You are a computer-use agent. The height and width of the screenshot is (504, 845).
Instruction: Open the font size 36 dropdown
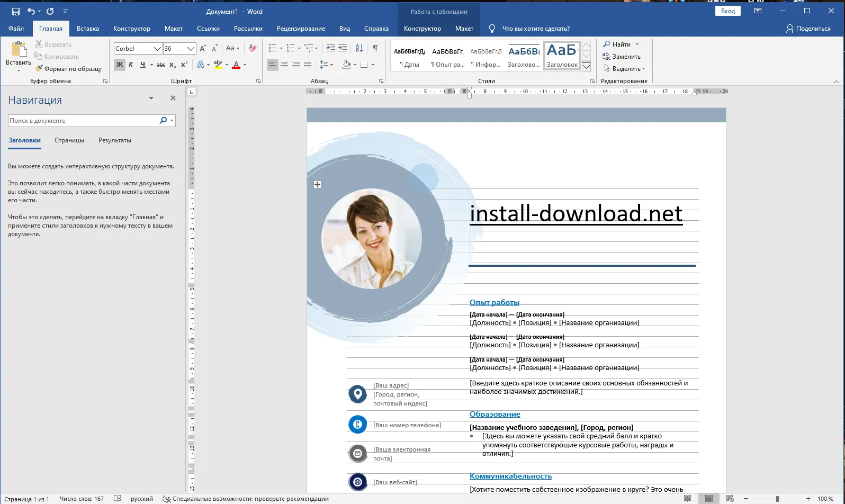click(191, 49)
